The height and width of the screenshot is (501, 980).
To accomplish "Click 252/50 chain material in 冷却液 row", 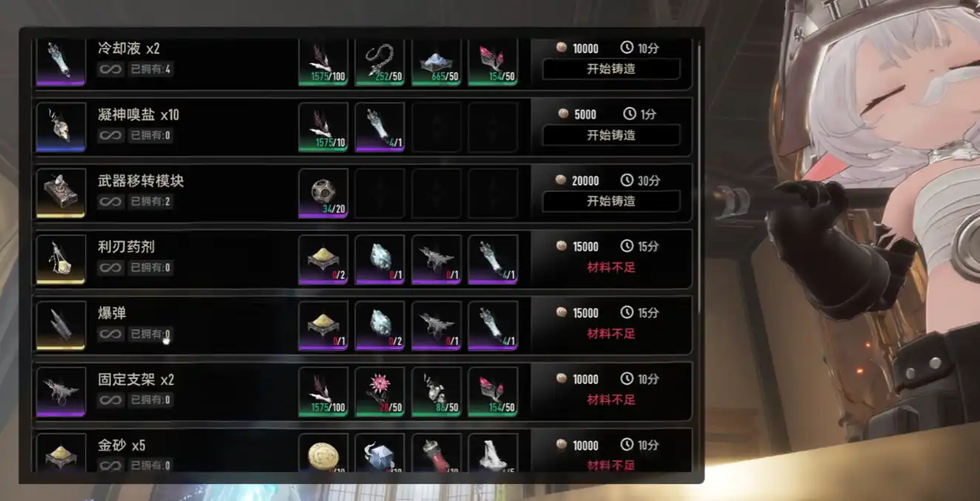I will pos(380,62).
